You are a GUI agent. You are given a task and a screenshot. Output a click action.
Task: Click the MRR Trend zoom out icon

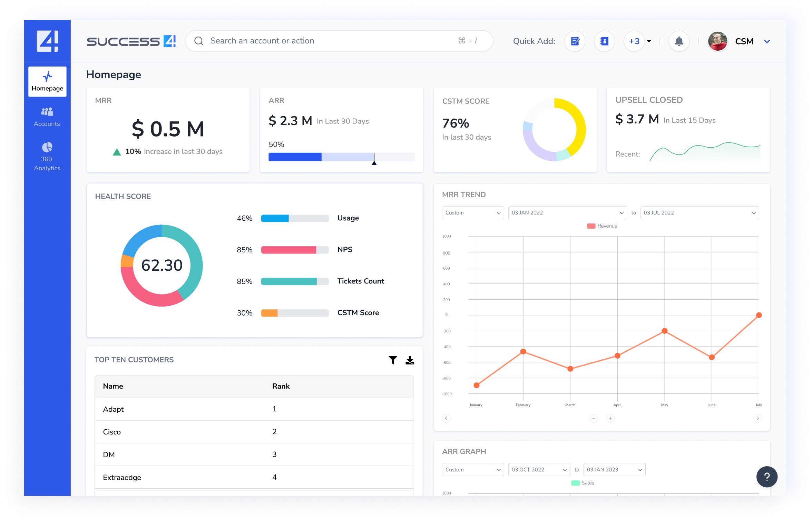pyautogui.click(x=593, y=418)
